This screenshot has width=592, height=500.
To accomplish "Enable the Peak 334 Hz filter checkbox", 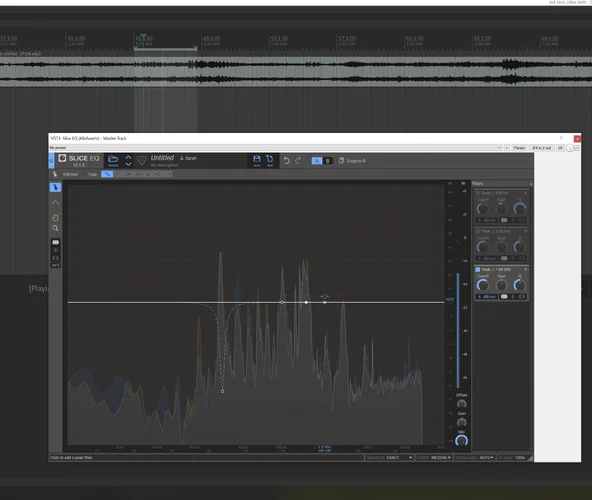I will pyautogui.click(x=478, y=193).
